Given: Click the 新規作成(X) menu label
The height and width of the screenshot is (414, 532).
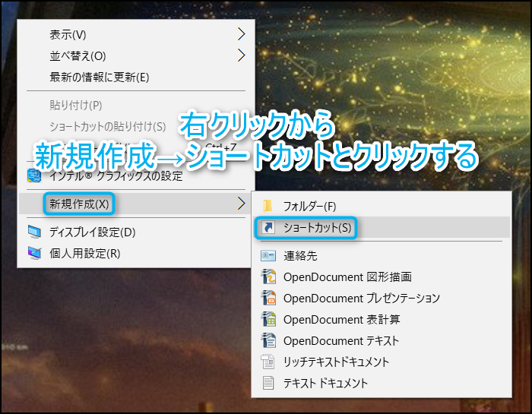Looking at the screenshot, I should (79, 204).
